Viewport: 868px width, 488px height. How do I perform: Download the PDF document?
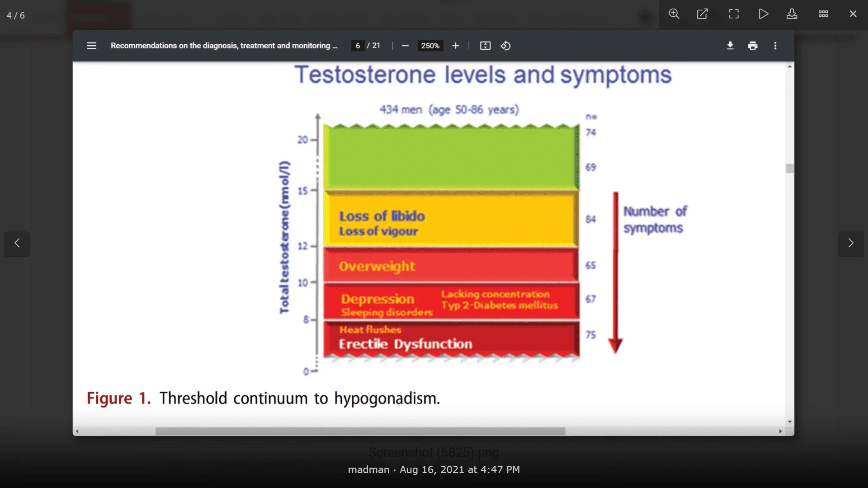point(730,46)
